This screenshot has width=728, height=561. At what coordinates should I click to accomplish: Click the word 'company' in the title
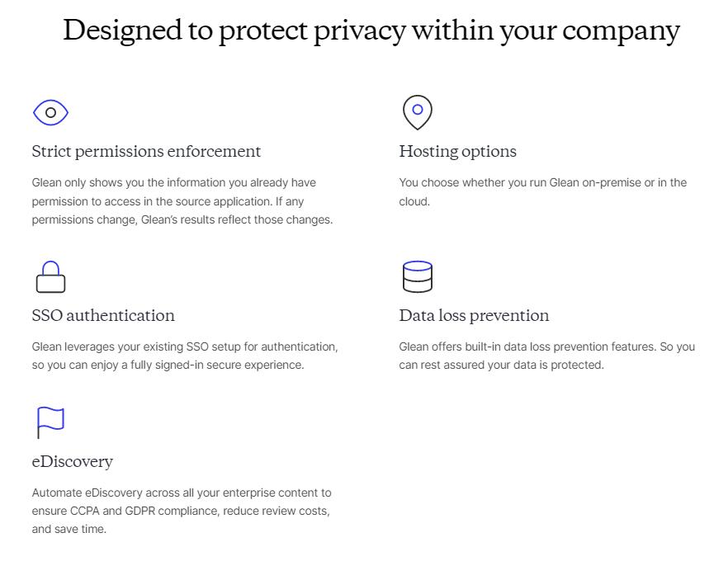620,31
